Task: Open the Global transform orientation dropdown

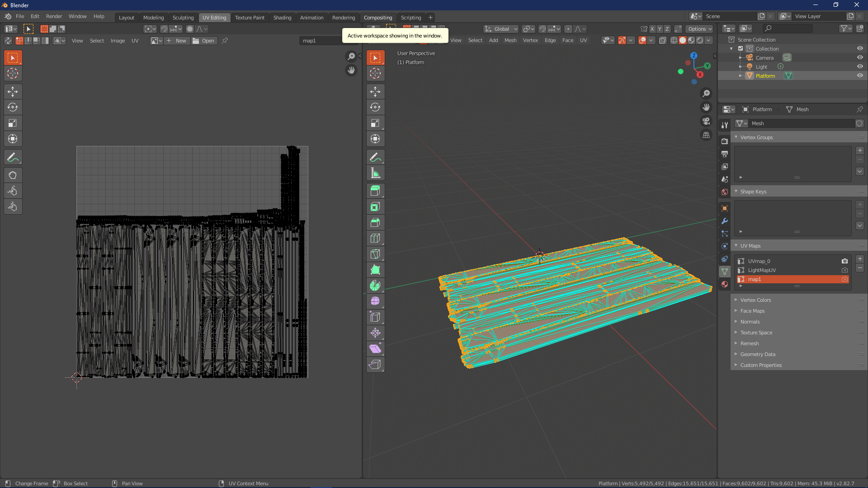Action: point(501,29)
